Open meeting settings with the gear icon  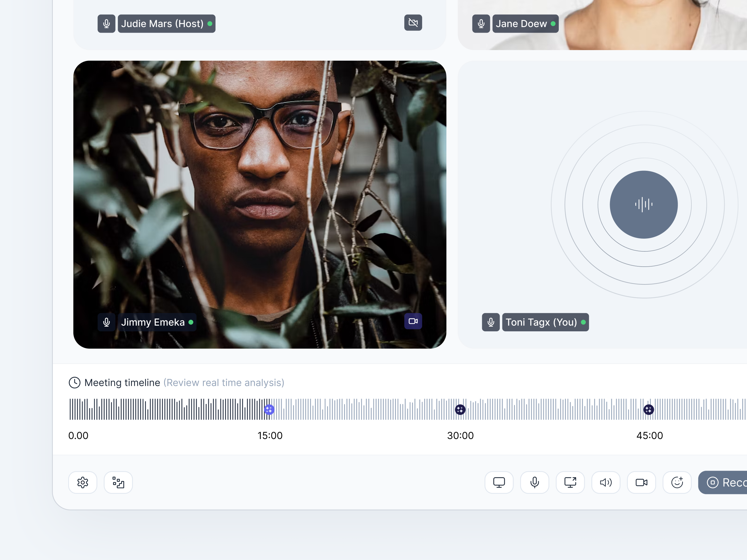point(83,482)
